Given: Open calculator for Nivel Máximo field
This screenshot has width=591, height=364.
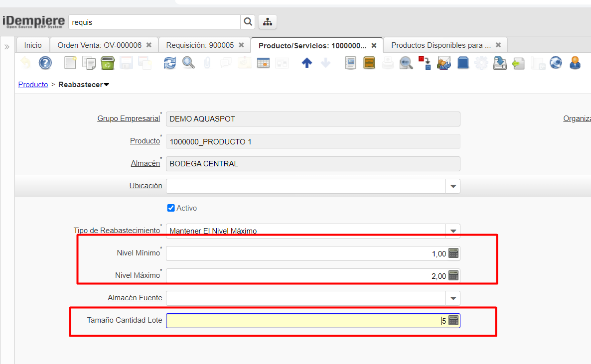Looking at the screenshot, I should coord(453,275).
